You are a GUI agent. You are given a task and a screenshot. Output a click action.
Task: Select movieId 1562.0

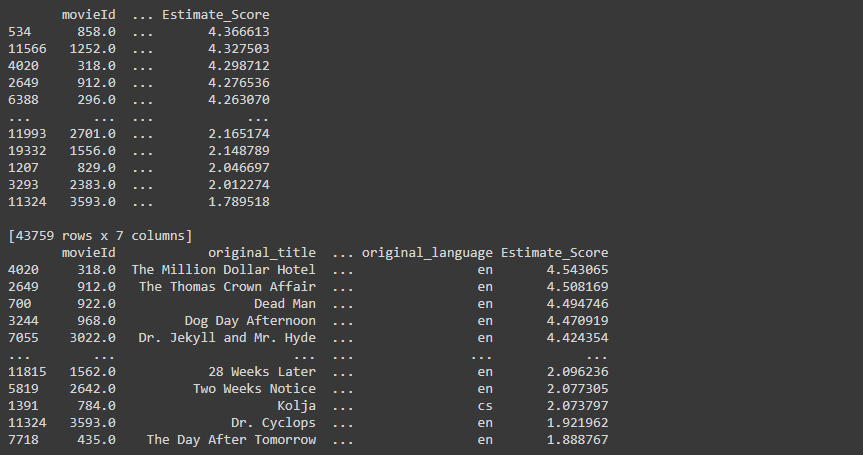pyautogui.click(x=92, y=372)
